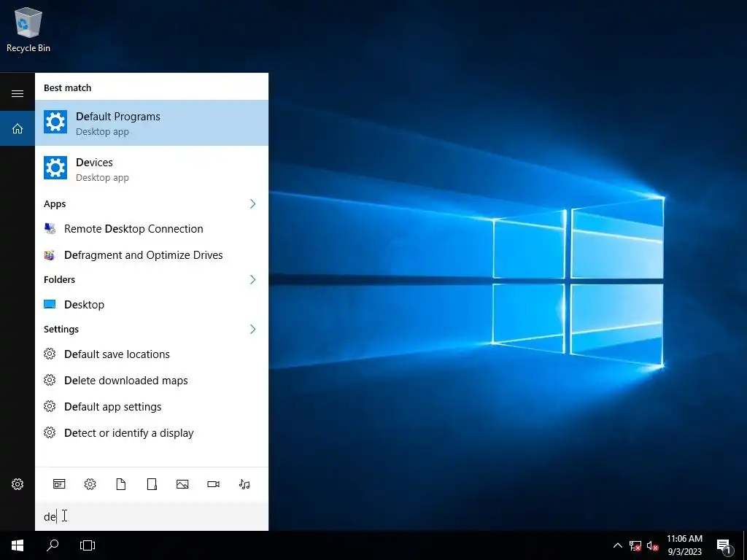Filter search results by Photos
This screenshot has height=560, width=747.
[182, 484]
